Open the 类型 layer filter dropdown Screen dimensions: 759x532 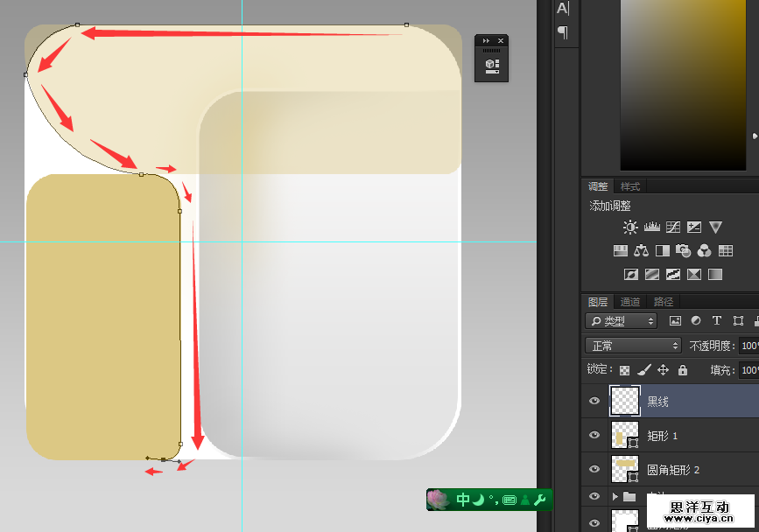621,321
